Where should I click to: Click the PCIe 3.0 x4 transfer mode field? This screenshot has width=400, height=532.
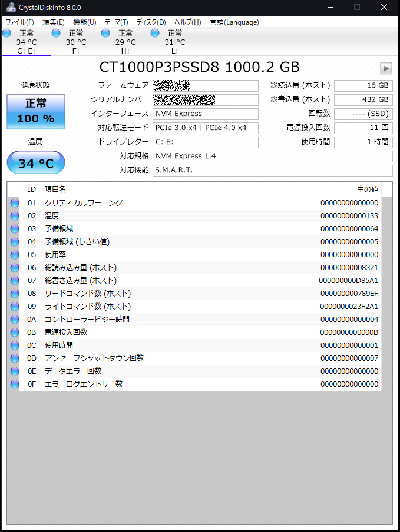pos(206,128)
